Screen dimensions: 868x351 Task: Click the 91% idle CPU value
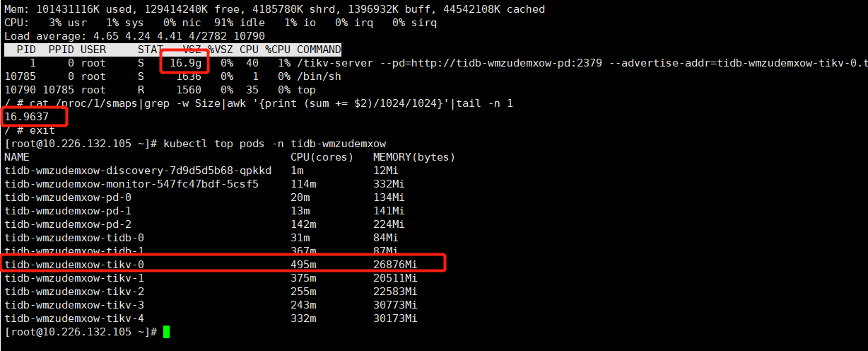240,23
